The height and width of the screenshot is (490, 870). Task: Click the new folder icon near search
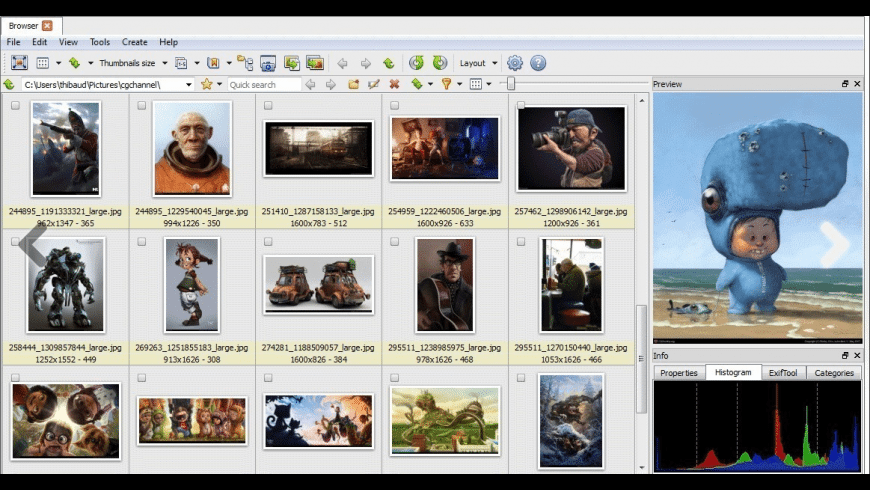point(353,85)
